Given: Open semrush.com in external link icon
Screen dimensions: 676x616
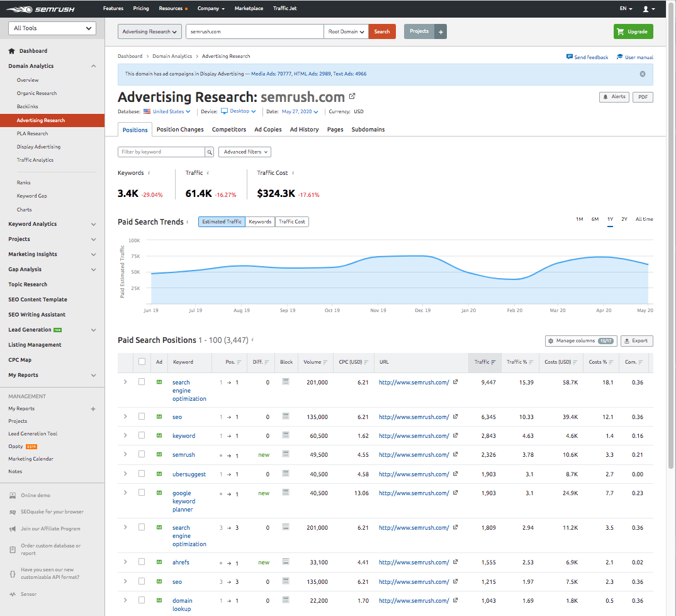Looking at the screenshot, I should (352, 96).
